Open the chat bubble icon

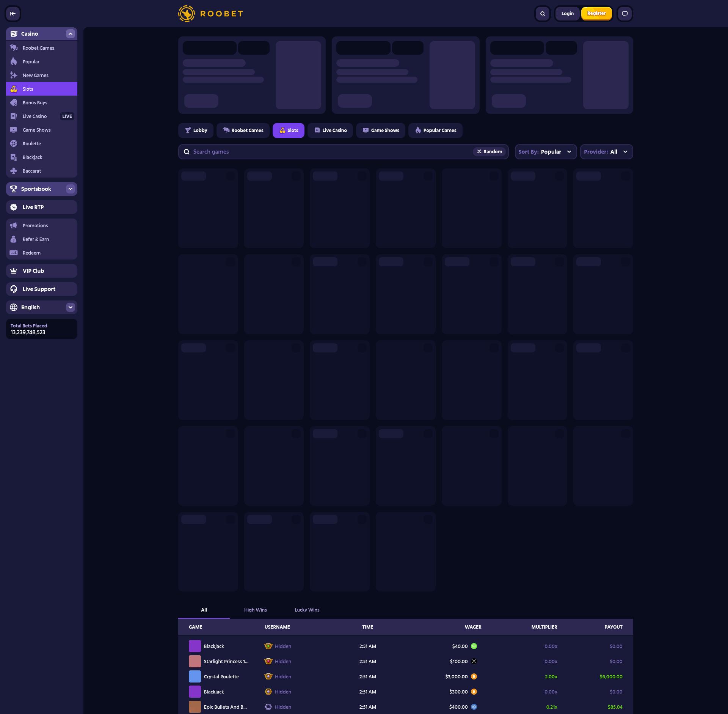pyautogui.click(x=624, y=14)
